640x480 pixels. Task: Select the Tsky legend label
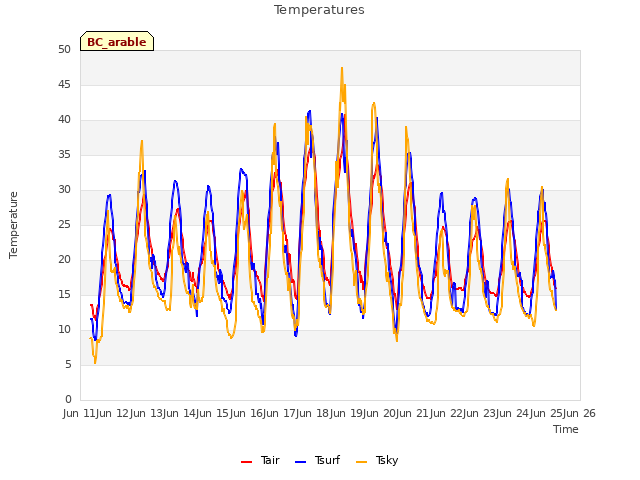[387, 460]
